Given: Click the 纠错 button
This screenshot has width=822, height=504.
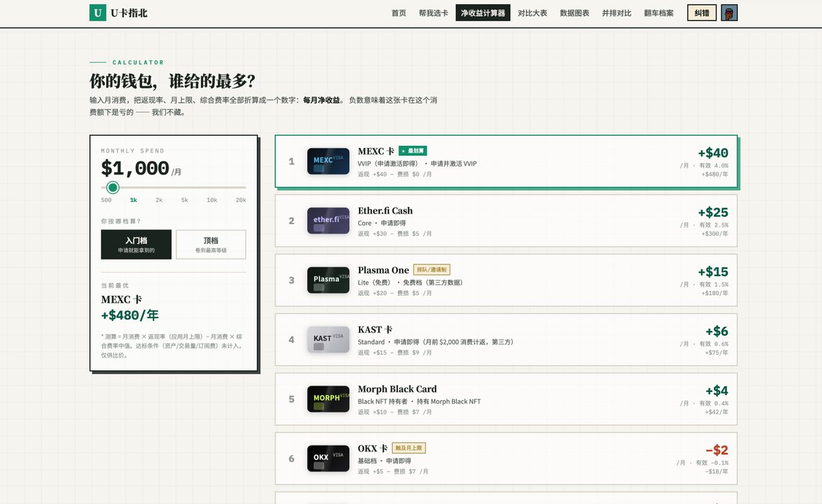Looking at the screenshot, I should (702, 13).
